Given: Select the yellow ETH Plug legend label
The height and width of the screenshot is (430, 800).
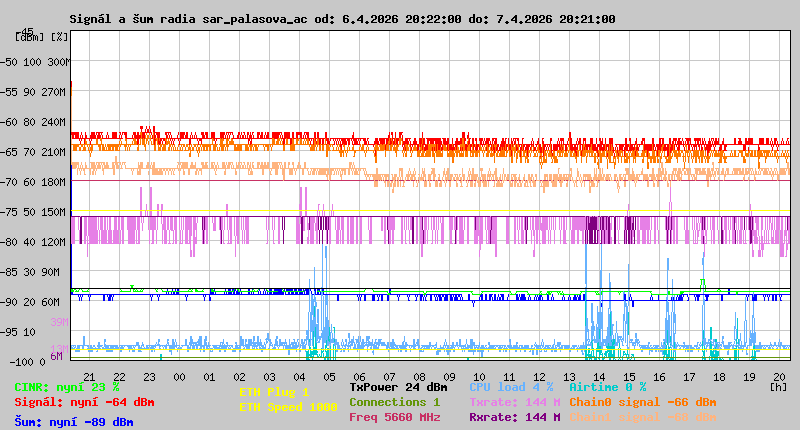Looking at the screenshot, I should point(274,392).
